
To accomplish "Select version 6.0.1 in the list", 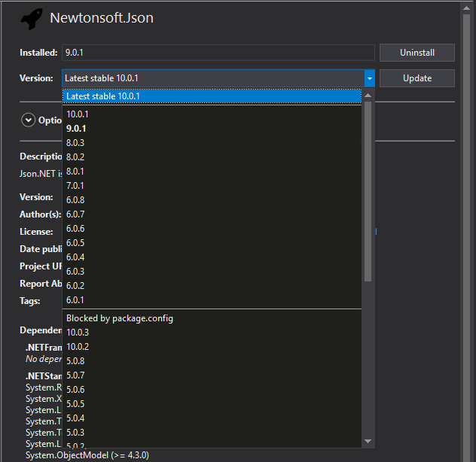I will click(76, 300).
